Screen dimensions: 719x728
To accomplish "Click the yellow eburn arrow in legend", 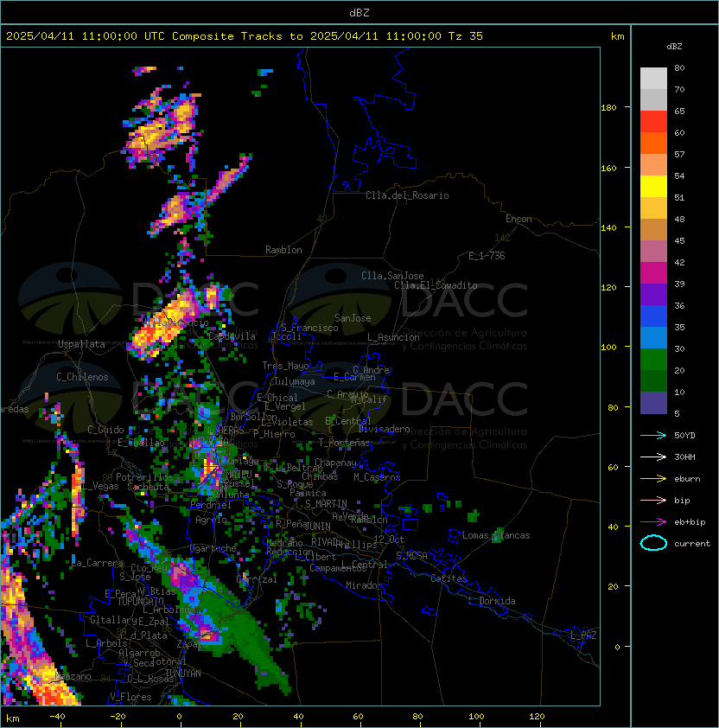I will 653,479.
